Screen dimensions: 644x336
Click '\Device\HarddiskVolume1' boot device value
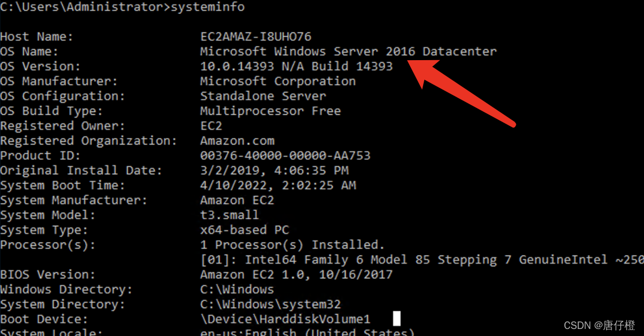285,319
